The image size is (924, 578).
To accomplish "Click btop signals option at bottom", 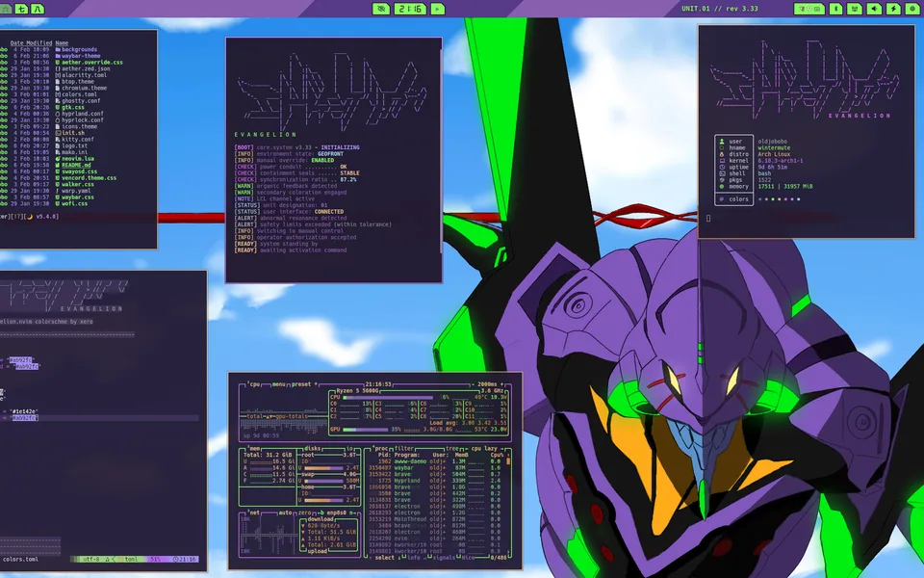I will 445,558.
